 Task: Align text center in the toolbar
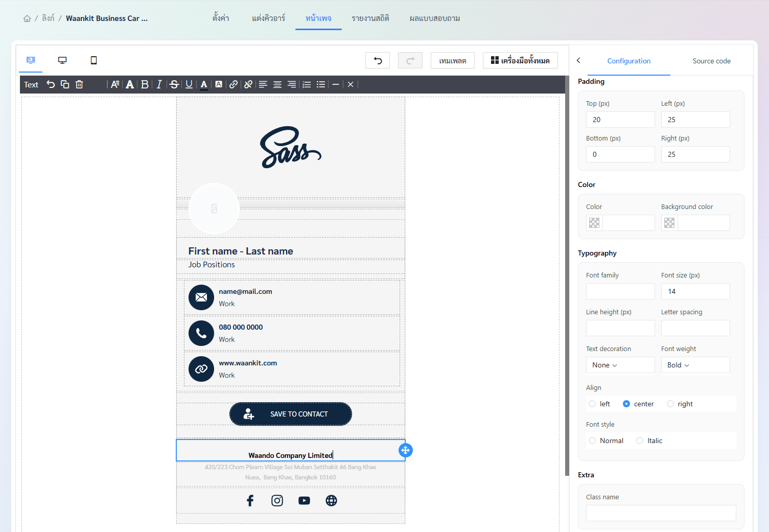click(277, 84)
